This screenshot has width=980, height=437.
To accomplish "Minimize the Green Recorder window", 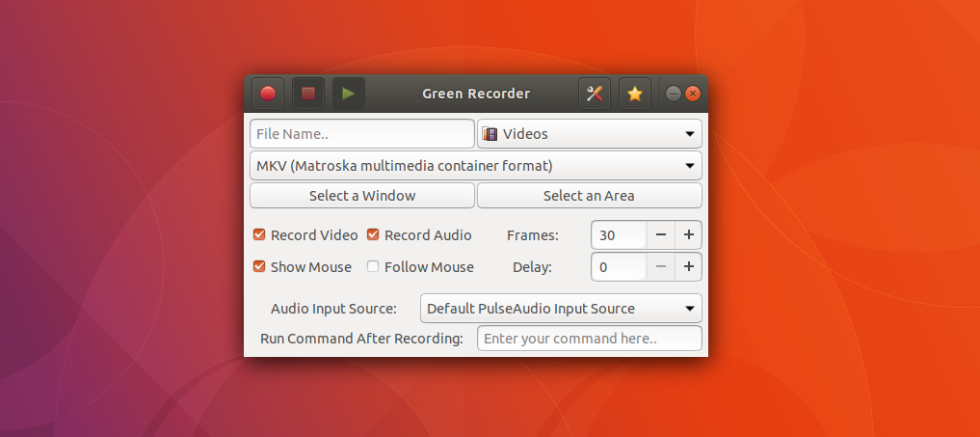I will (x=674, y=94).
